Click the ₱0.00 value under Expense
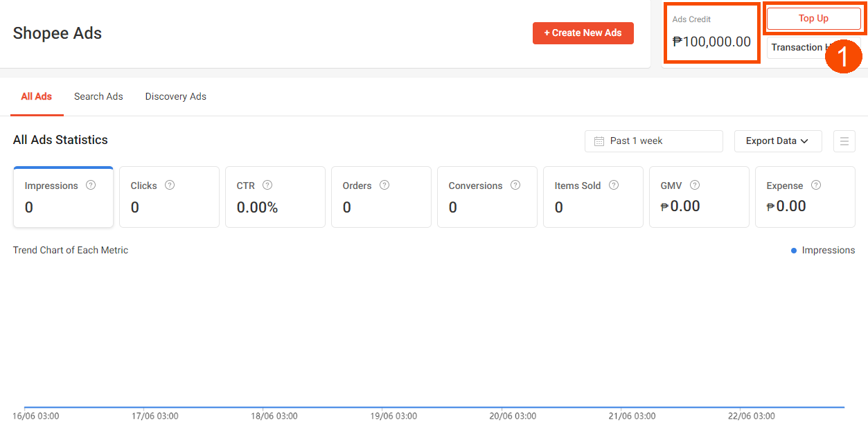Viewport: 868px width, 432px height. [x=786, y=206]
